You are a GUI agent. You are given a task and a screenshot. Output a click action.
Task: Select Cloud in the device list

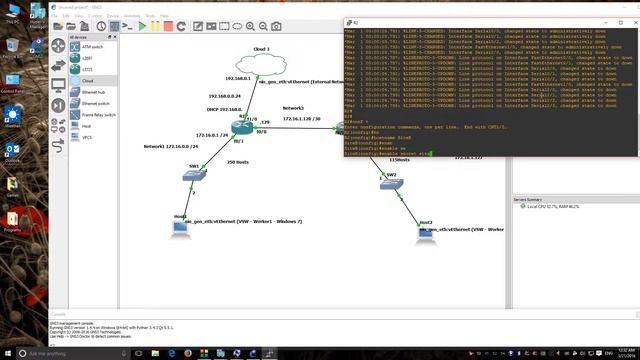(93, 81)
